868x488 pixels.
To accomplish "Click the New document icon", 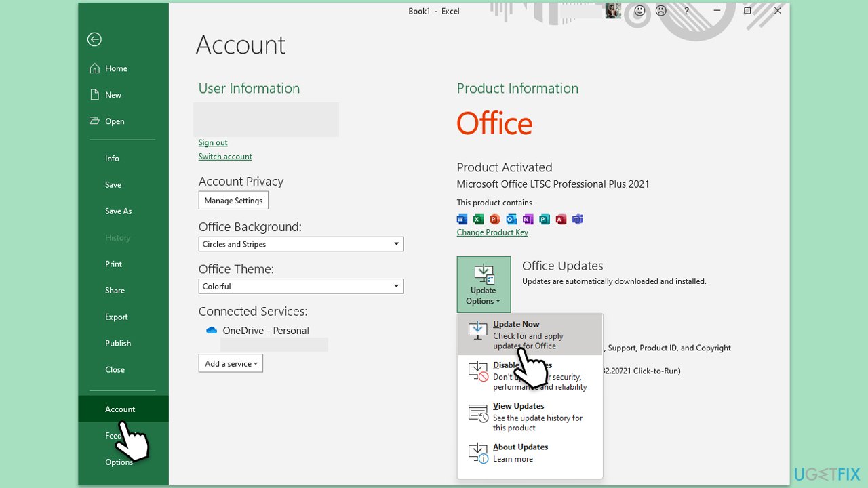I will [94, 95].
